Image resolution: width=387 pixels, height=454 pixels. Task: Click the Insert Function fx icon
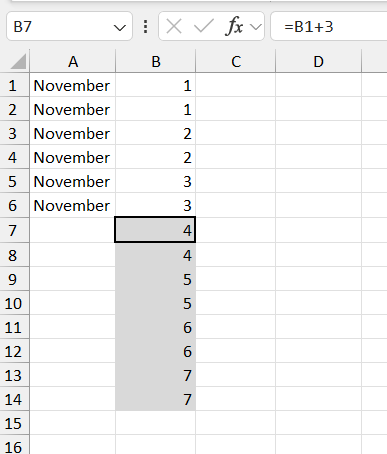(x=234, y=26)
